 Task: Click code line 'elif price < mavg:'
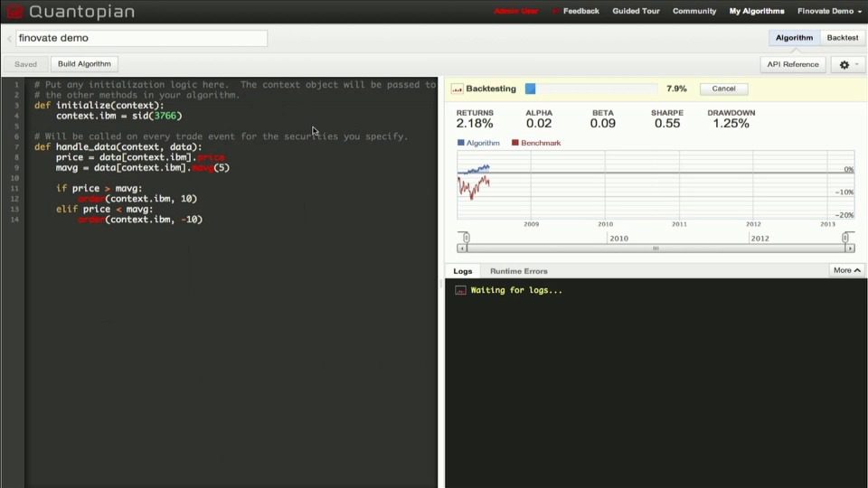tap(105, 209)
